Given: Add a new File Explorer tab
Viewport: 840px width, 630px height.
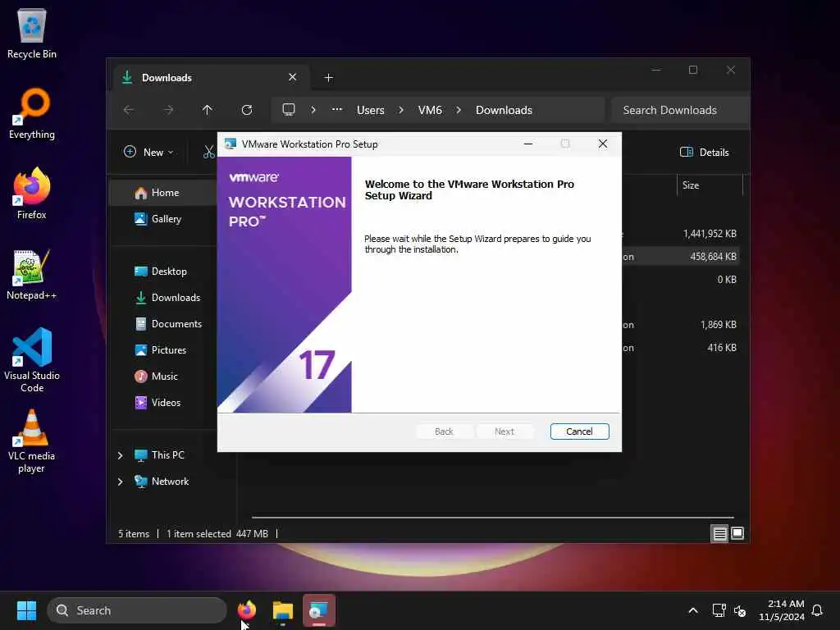Looking at the screenshot, I should (x=328, y=78).
